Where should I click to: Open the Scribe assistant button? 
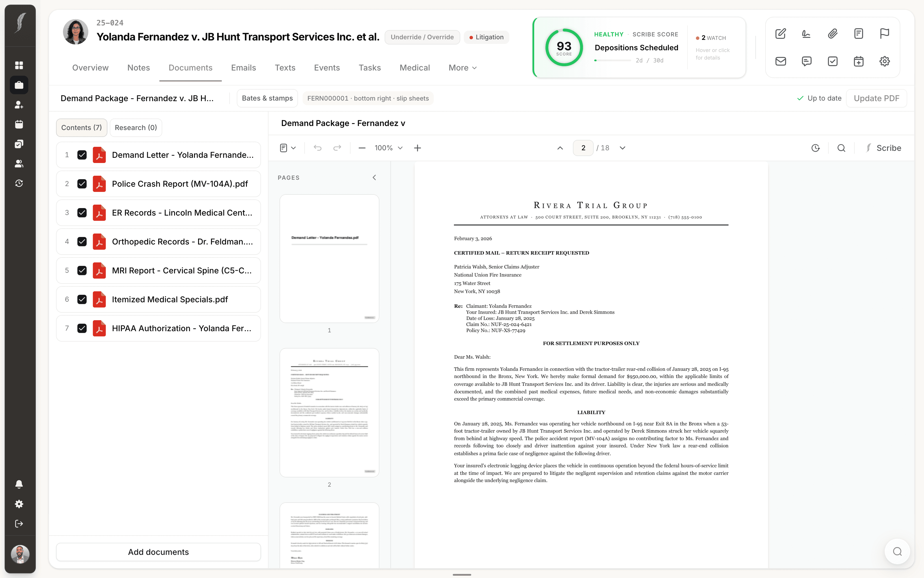(x=884, y=148)
